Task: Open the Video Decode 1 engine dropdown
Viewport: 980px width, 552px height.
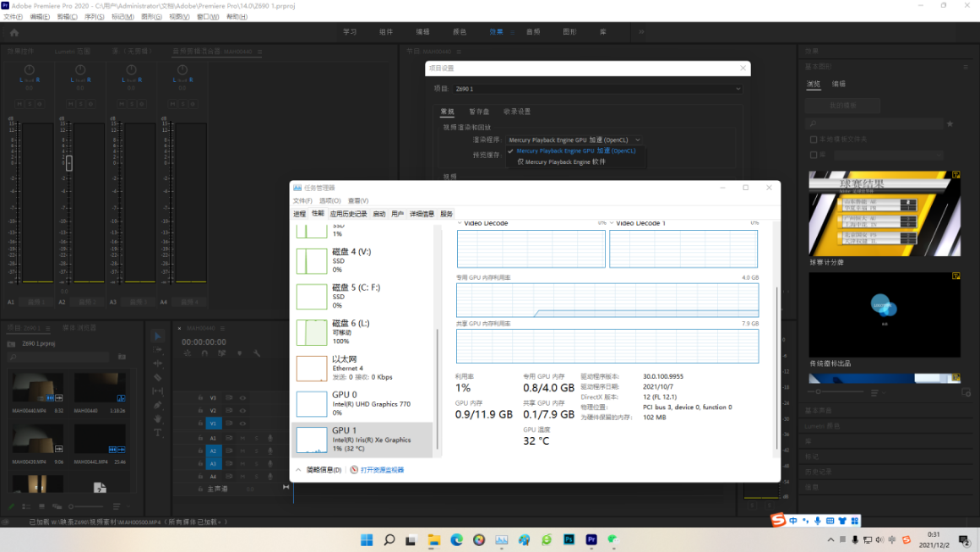Action: click(x=612, y=222)
